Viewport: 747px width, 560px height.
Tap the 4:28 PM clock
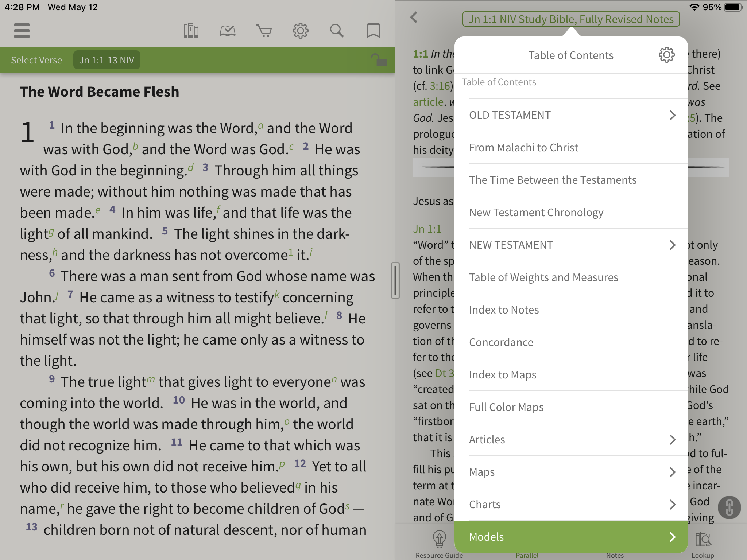[x=22, y=7]
